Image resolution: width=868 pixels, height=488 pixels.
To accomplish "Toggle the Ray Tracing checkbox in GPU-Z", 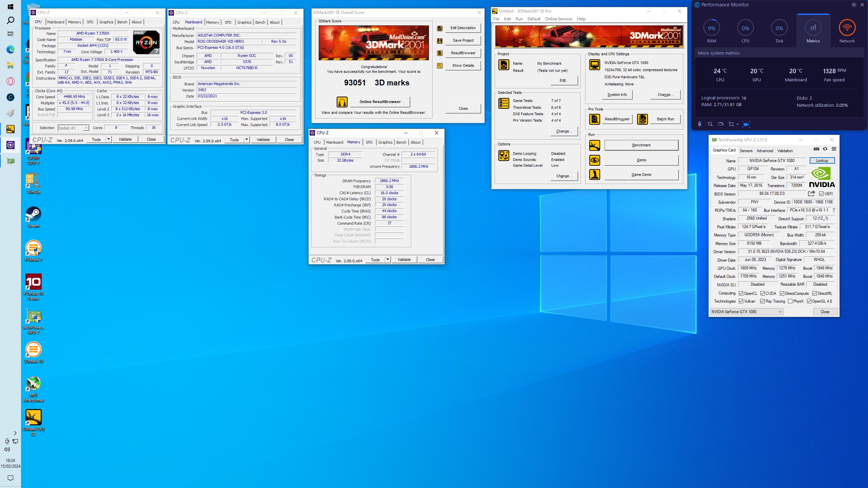I will tap(763, 301).
